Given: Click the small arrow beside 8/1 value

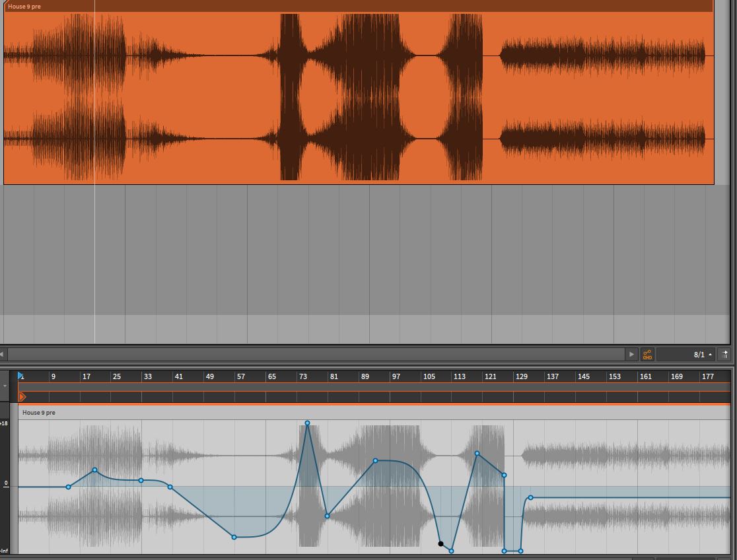Looking at the screenshot, I should coord(711,355).
